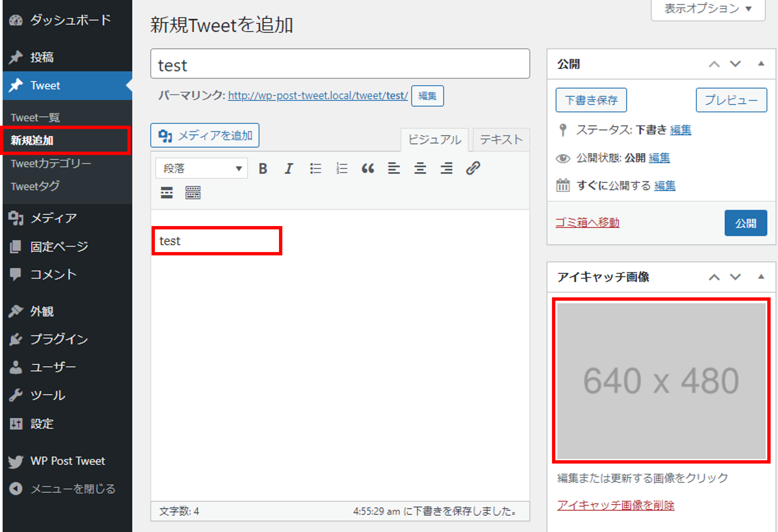
Task: Insert or edit link icon
Action: 473,168
